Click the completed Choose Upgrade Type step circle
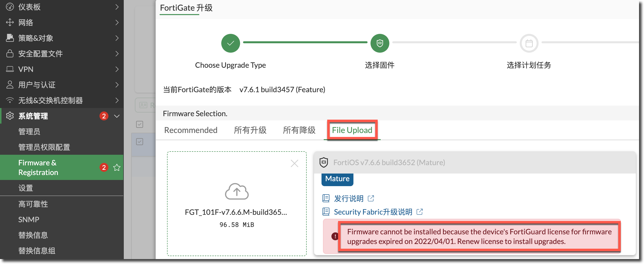This screenshot has width=644, height=264. pos(230,43)
